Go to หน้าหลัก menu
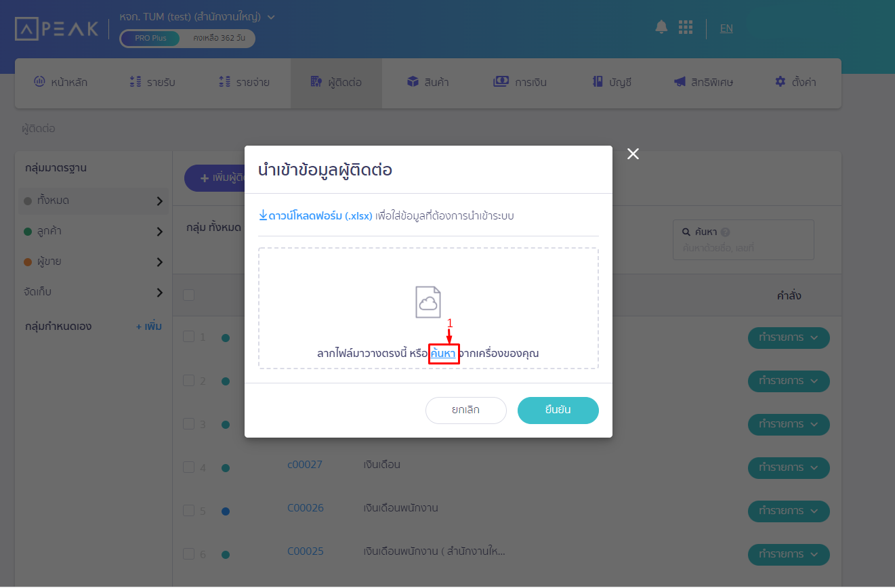 point(61,83)
